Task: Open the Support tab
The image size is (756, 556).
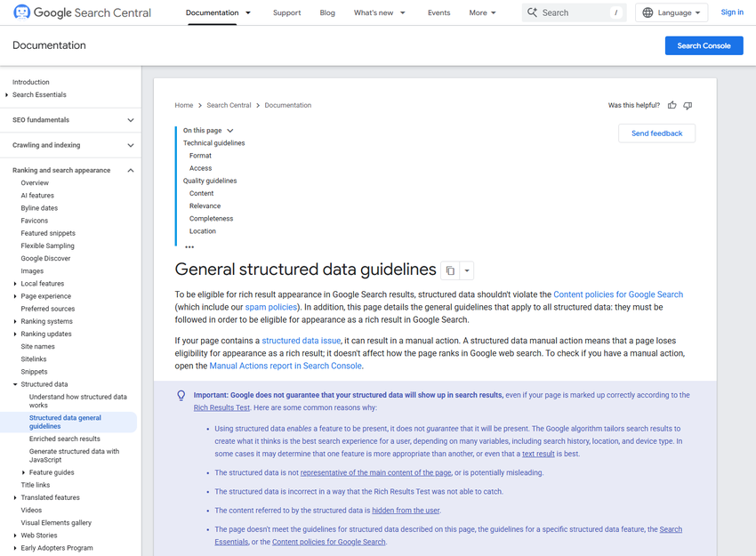Action: coord(287,13)
